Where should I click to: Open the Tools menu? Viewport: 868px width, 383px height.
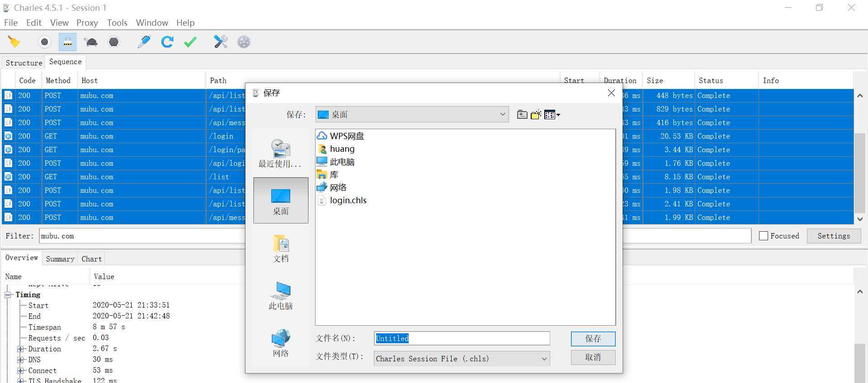click(x=117, y=23)
